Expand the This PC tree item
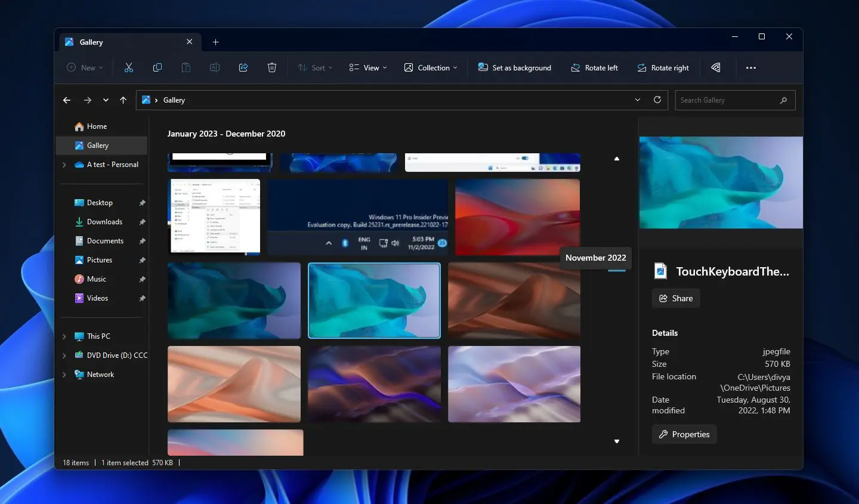 click(x=64, y=336)
